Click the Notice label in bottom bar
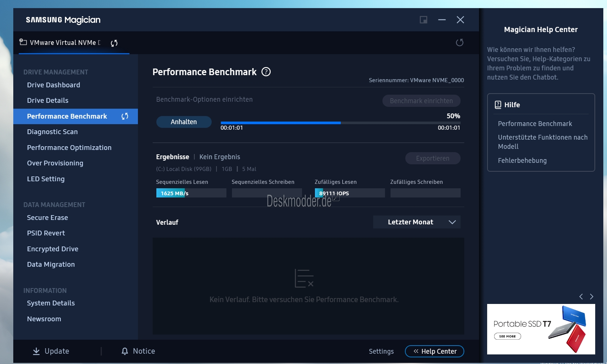This screenshot has height=364, width=607. click(144, 351)
